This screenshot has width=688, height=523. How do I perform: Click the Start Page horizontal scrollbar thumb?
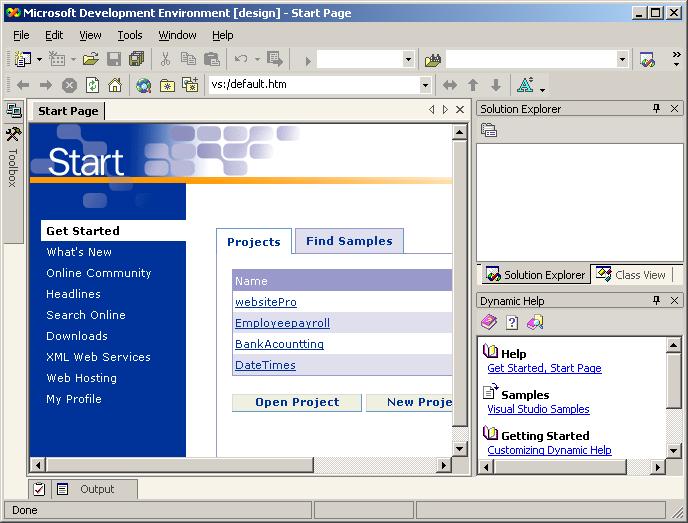180,465
